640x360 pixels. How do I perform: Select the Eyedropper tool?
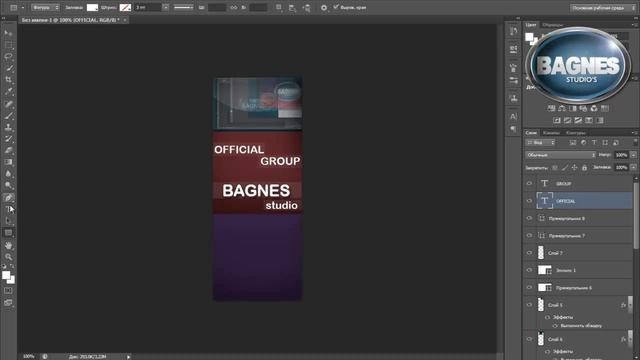click(x=8, y=92)
